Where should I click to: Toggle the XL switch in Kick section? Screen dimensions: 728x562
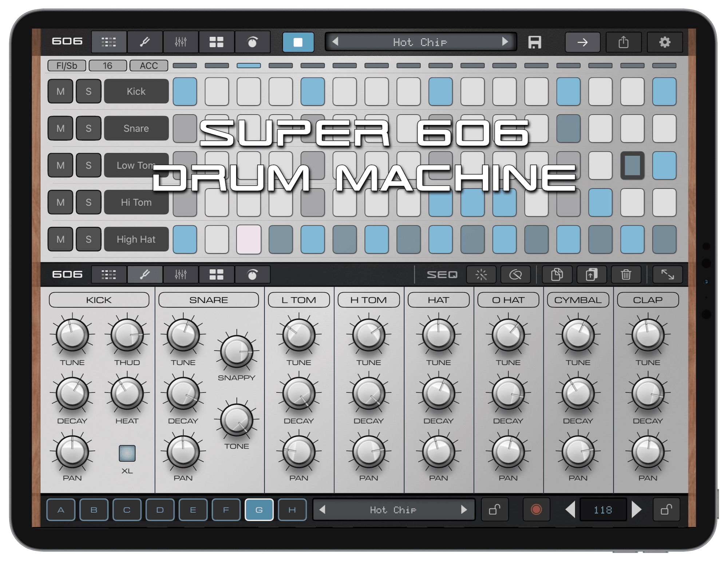(127, 453)
